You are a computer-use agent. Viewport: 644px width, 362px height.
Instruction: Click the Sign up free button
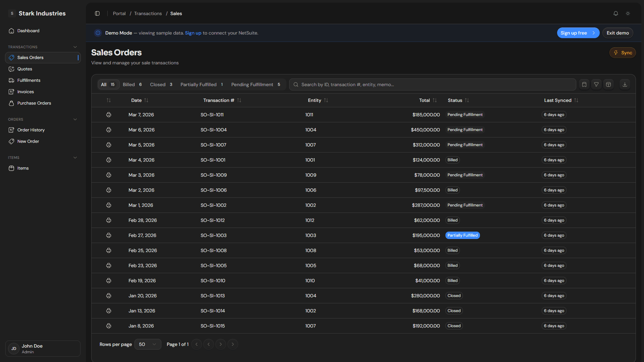[578, 33]
